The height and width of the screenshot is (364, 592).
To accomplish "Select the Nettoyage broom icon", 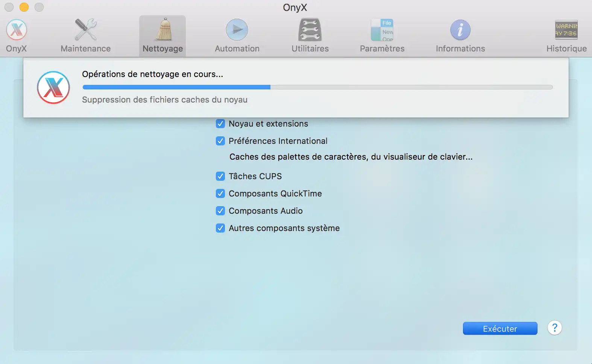I will point(163,29).
